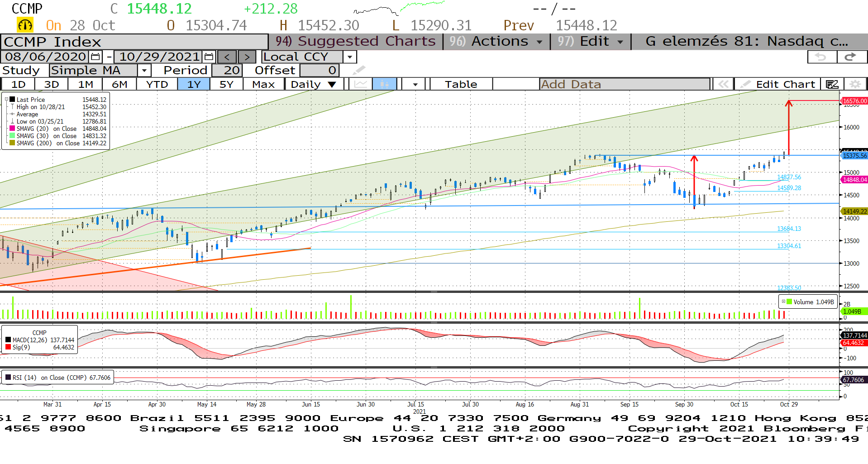Select the YTD range tab
868x464 pixels.
tap(157, 84)
